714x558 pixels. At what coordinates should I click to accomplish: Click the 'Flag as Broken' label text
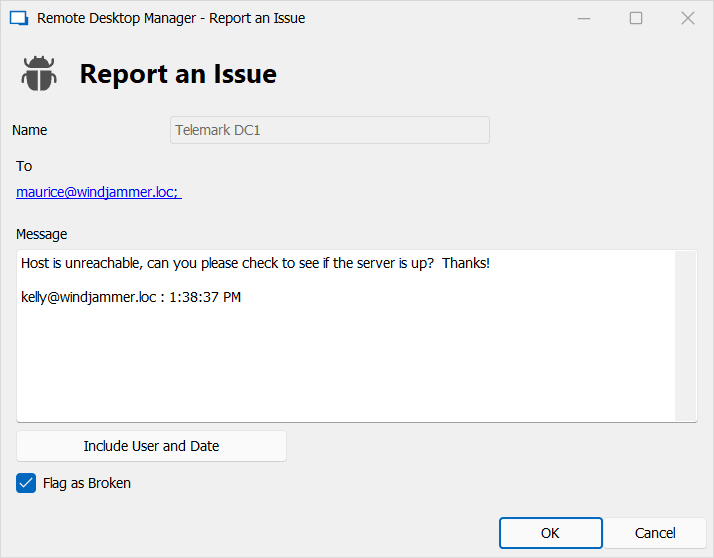[87, 483]
